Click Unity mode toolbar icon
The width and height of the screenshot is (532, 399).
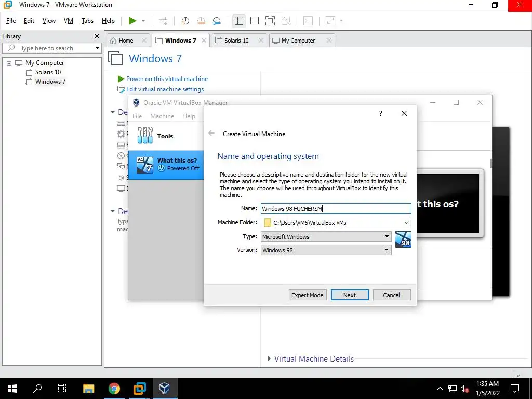coord(286,21)
